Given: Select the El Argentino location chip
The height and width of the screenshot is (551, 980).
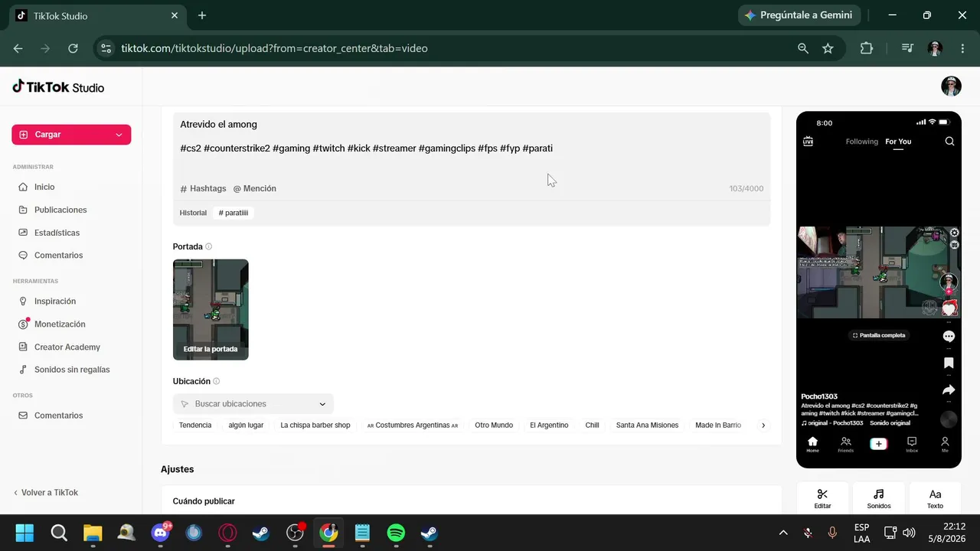Looking at the screenshot, I should [549, 425].
